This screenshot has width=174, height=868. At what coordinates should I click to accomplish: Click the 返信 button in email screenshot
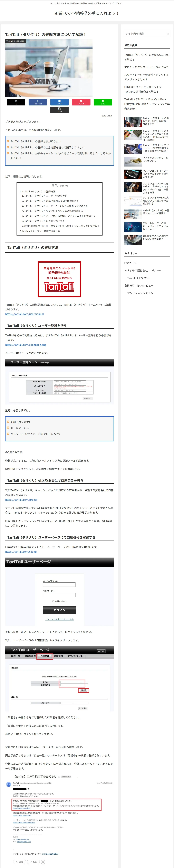19,862
